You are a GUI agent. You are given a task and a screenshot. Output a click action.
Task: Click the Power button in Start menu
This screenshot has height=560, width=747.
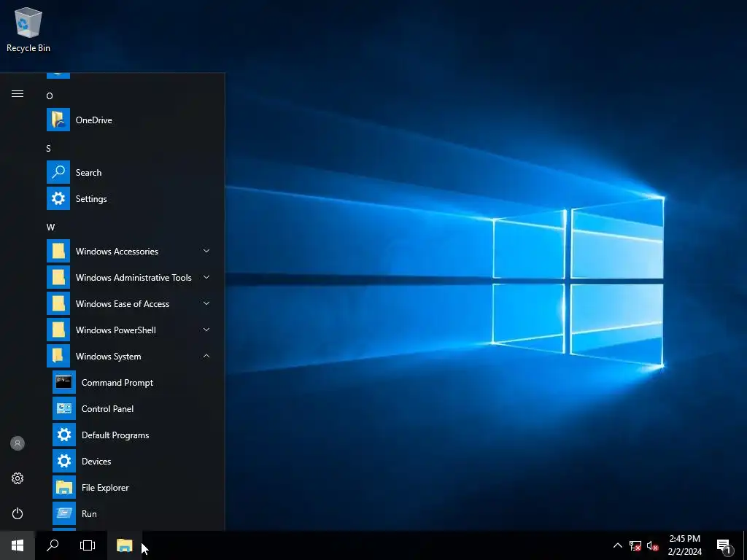(x=18, y=513)
